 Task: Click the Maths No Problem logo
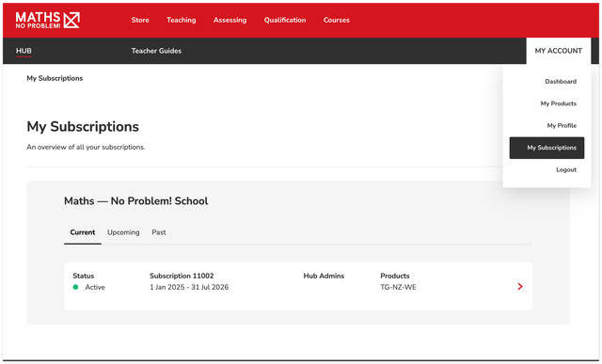click(48, 20)
